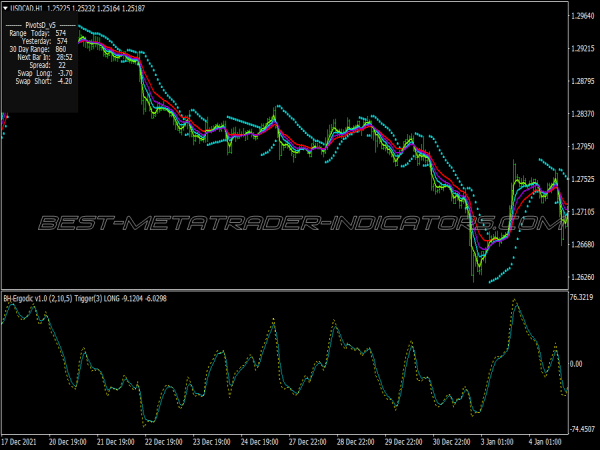This screenshot has height=450, width=600.
Task: Click the 4 Jan 01:00 time label
Action: tap(545, 441)
